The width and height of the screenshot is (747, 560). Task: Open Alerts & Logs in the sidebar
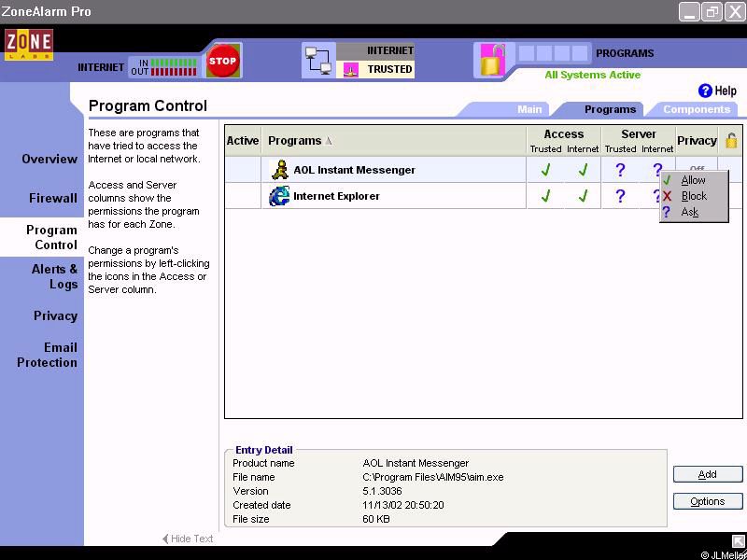click(54, 276)
